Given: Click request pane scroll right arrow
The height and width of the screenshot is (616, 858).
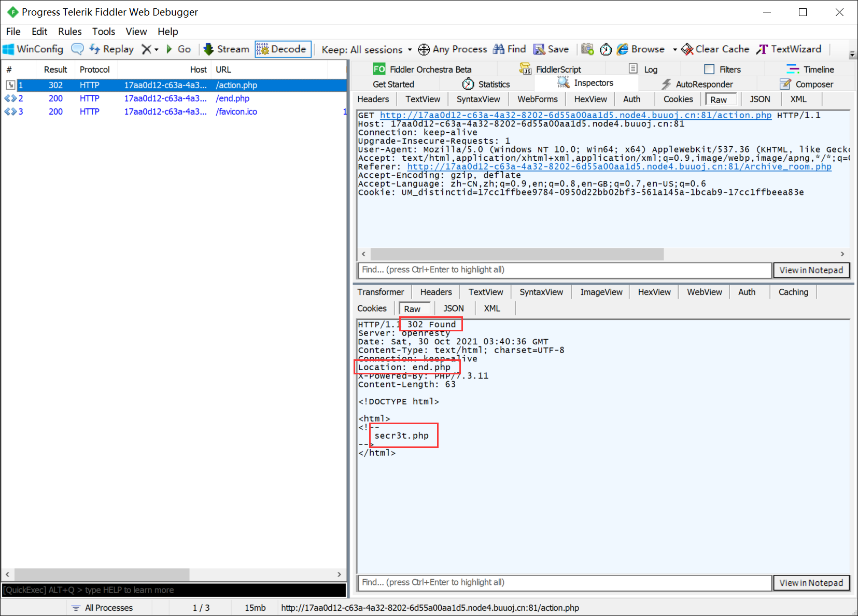Looking at the screenshot, I should 842,254.
